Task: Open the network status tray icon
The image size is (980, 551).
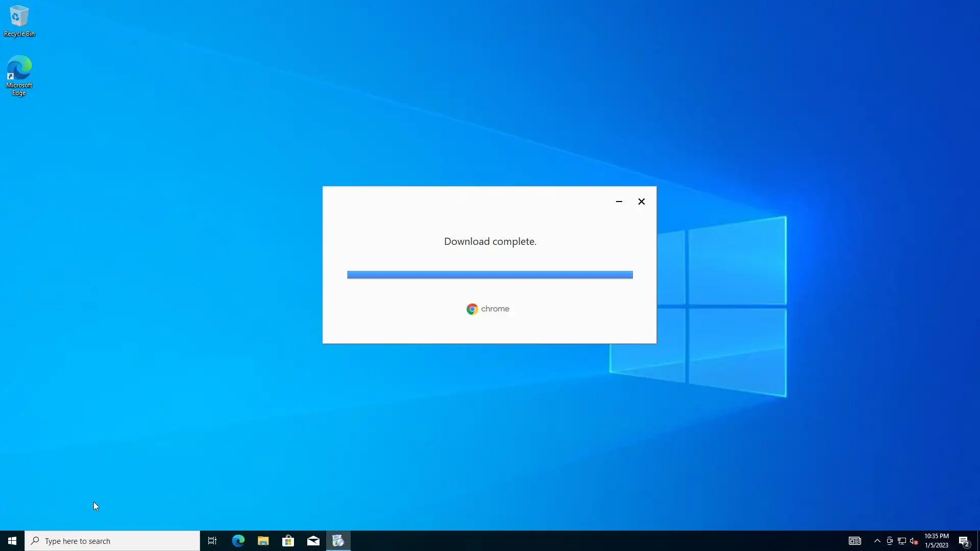Action: coord(902,541)
